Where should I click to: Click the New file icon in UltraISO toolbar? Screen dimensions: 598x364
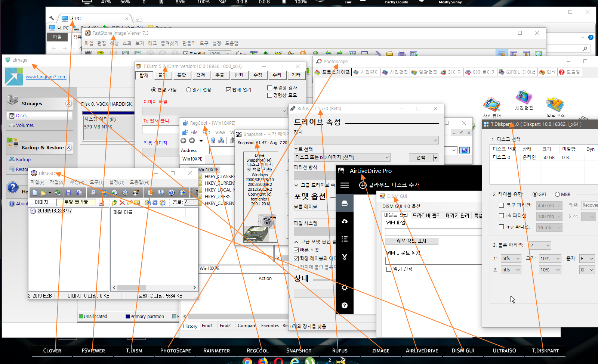(35, 193)
